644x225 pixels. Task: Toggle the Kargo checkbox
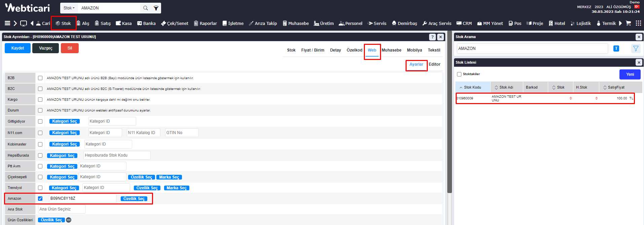pos(40,99)
